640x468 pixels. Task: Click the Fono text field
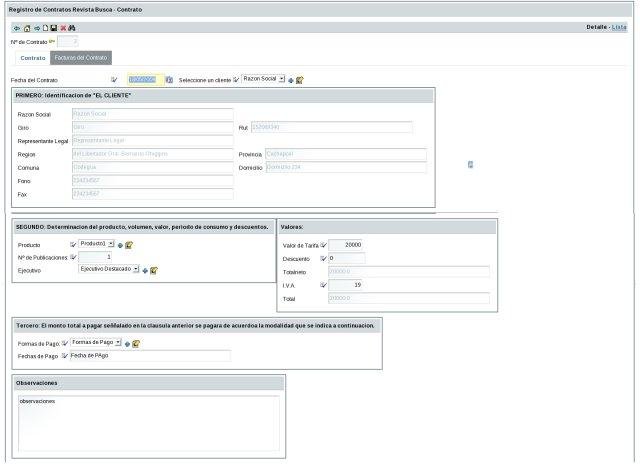click(153, 181)
